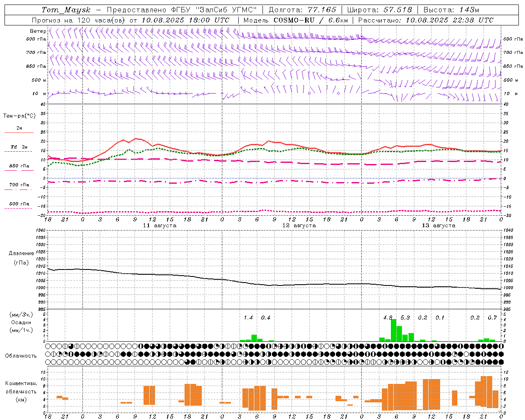Select the Td 2м legend label
The height and width of the screenshot is (420, 525).
point(19,147)
